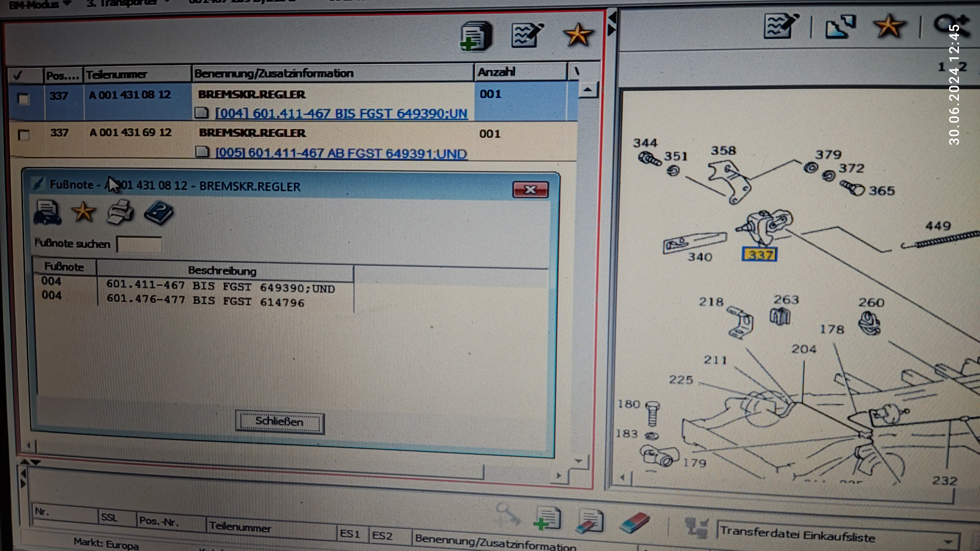
Task: Open the picture window icon above diagram
Action: point(840,26)
